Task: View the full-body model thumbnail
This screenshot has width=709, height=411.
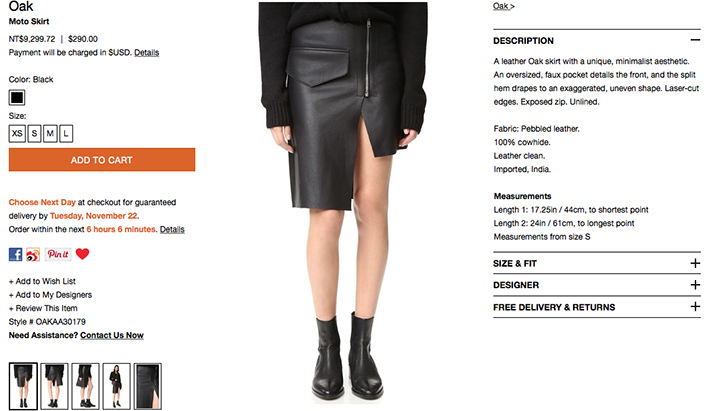Action: pyautogui.click(x=116, y=386)
